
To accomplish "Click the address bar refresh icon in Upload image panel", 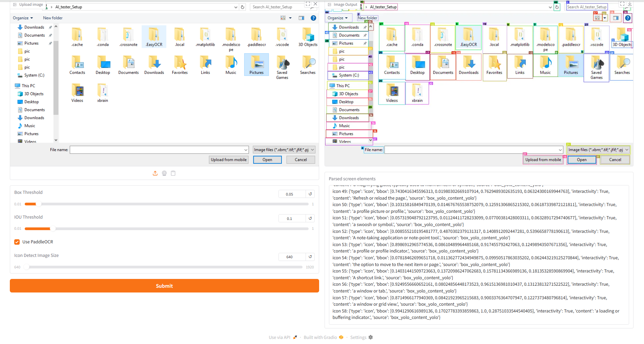I will pyautogui.click(x=243, y=7).
